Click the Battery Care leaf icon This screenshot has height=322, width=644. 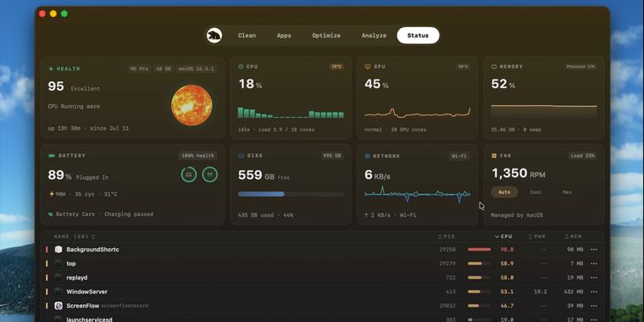51,214
